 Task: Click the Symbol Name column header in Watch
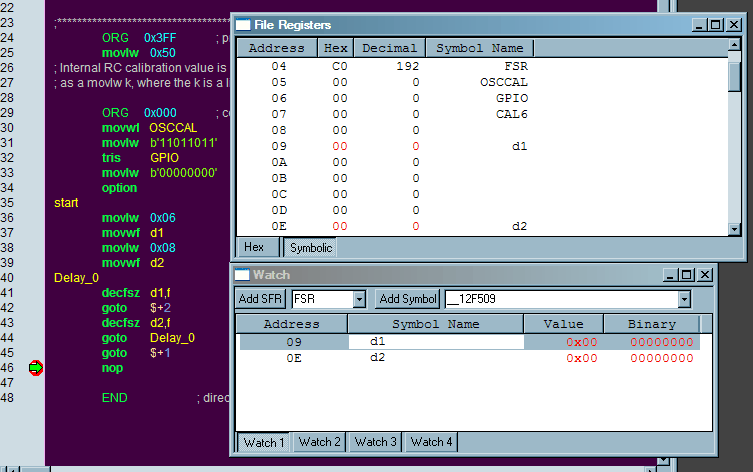[x=436, y=324]
